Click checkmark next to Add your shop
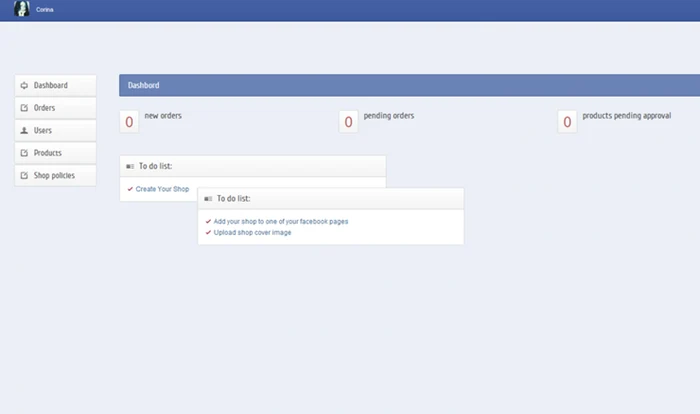Screen dimensions: 700x414 point(208,222)
